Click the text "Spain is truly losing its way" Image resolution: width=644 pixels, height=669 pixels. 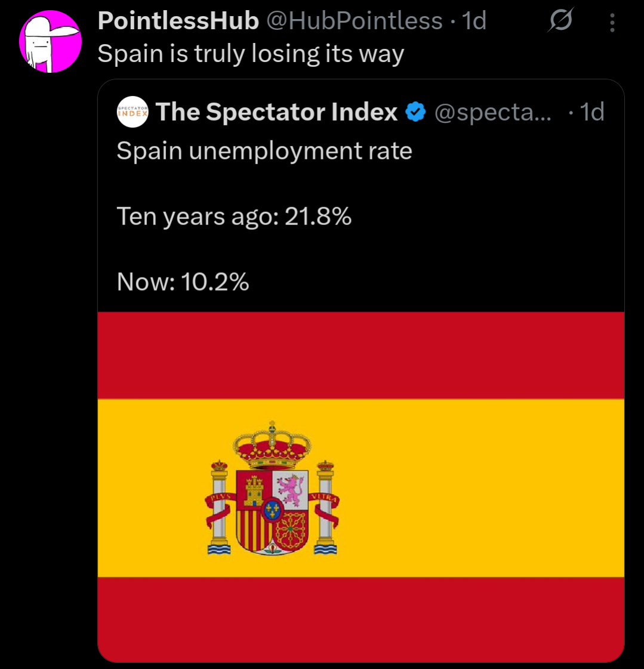coord(251,54)
